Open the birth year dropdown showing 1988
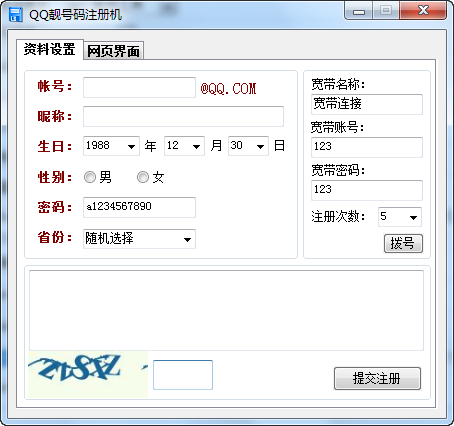The image size is (454, 426). click(111, 146)
